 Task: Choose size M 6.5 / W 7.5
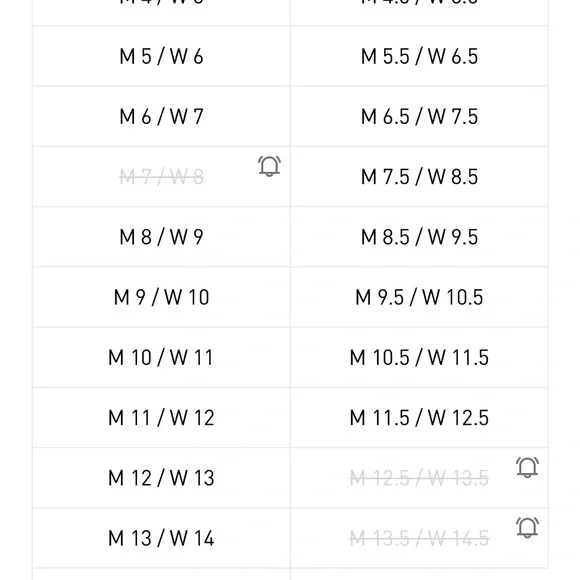tap(419, 117)
